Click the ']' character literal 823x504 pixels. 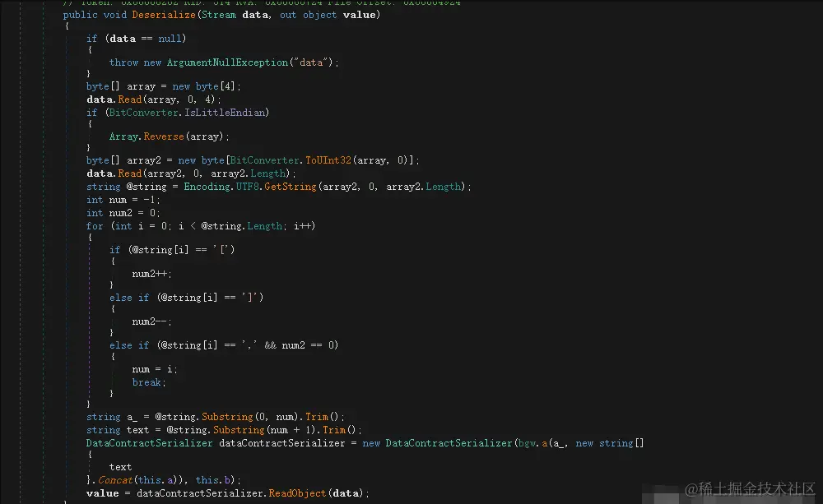tap(250, 298)
